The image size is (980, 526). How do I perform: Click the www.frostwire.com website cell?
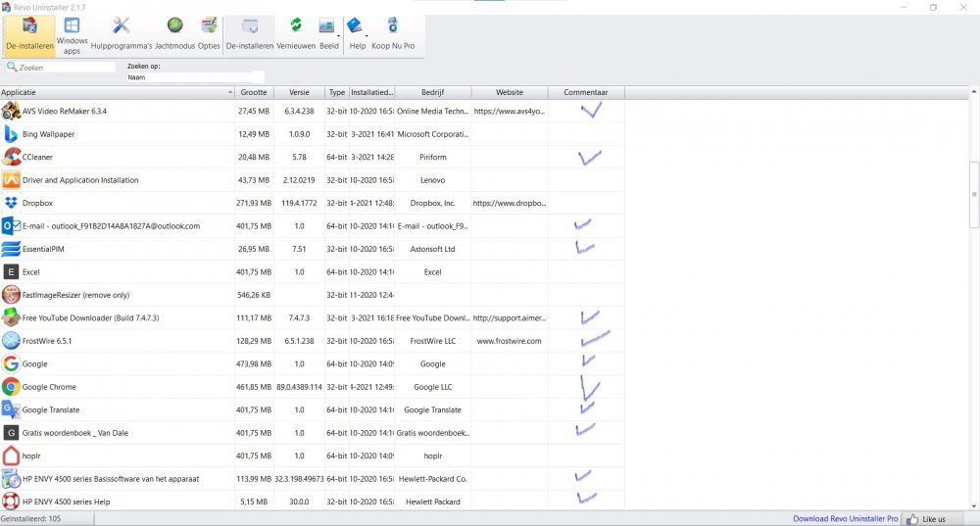(x=510, y=341)
